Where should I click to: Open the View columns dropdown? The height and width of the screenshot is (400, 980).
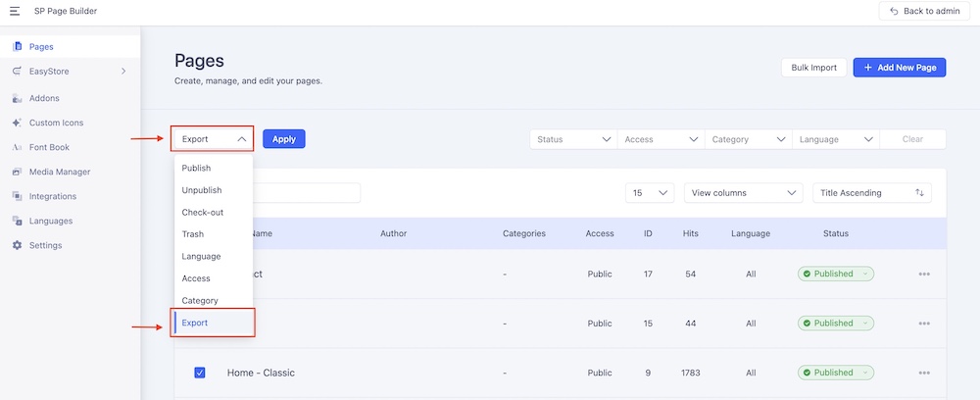coord(743,193)
